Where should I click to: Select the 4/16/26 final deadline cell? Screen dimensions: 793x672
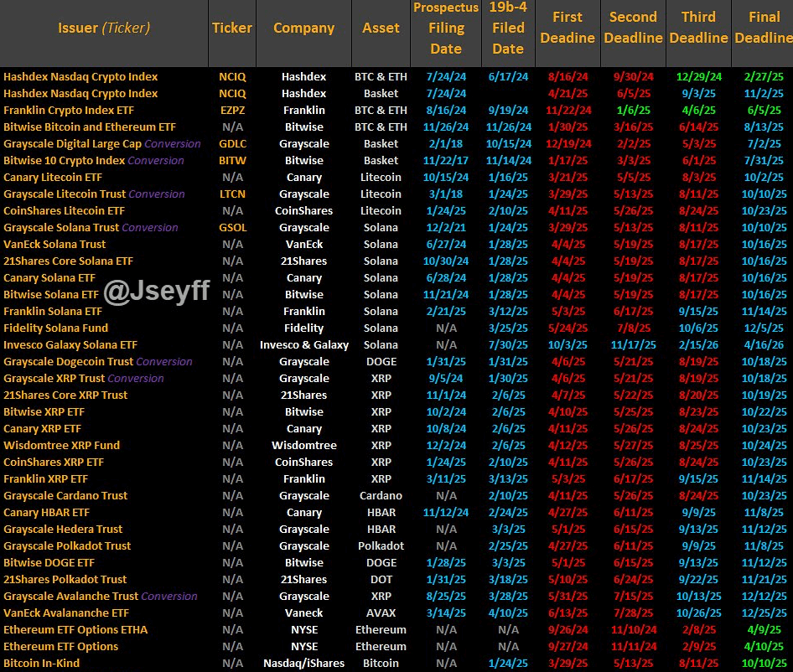(764, 345)
